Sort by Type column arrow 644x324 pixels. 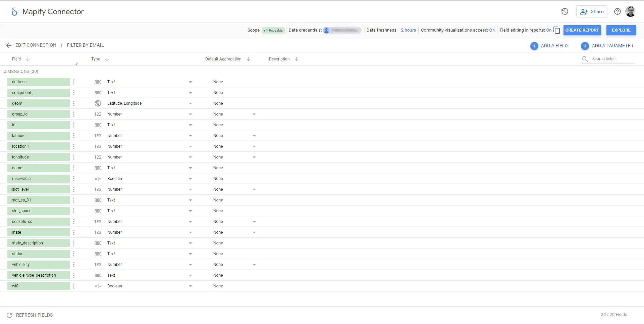[107, 59]
